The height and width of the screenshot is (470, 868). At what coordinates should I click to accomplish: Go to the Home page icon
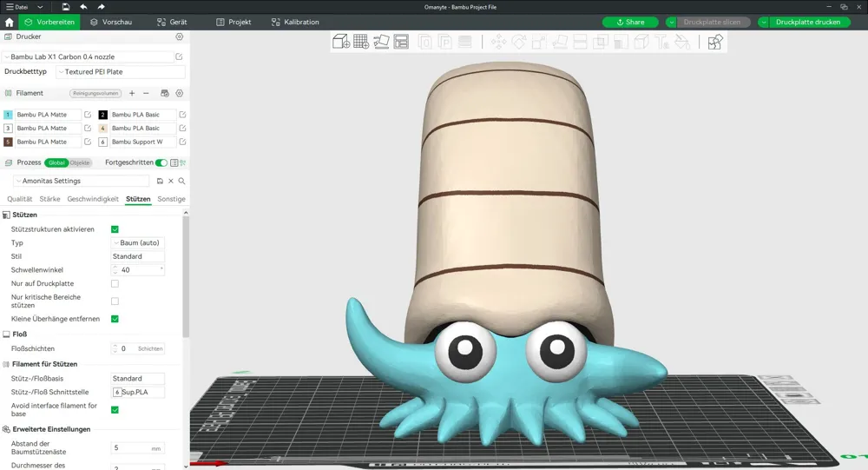point(9,23)
